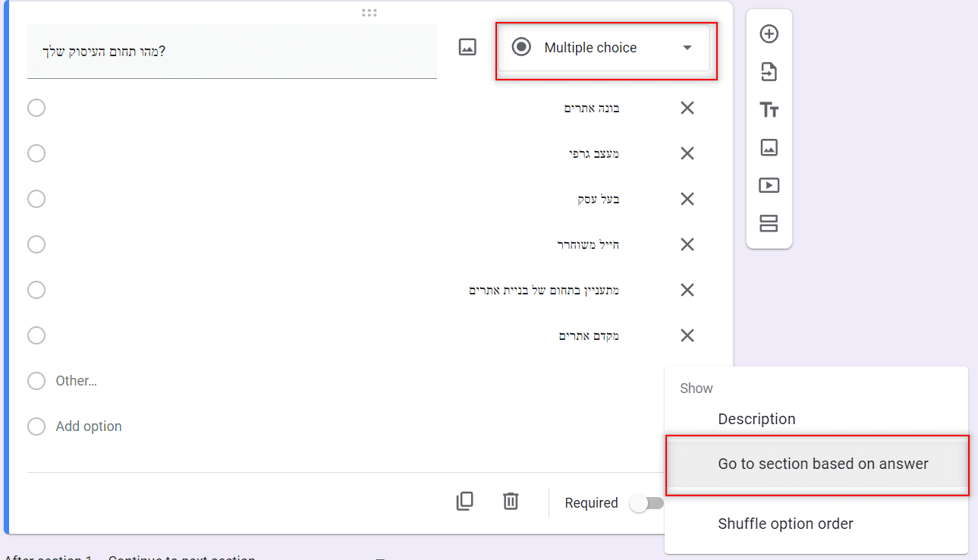Edit the option text בונה אתרים
The image size is (978, 560).
592,108
